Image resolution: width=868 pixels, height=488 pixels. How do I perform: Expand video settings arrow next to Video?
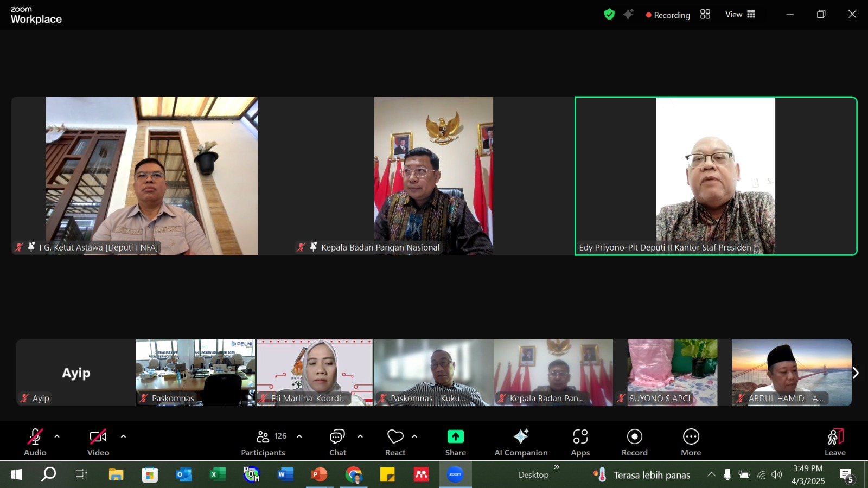123,436
